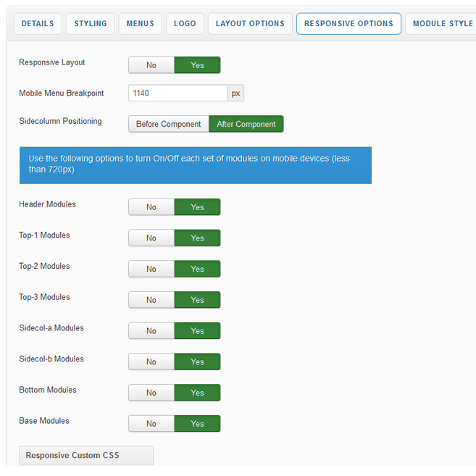476x476 pixels.
Task: Set Responsive Layout to No
Action: [x=151, y=65]
